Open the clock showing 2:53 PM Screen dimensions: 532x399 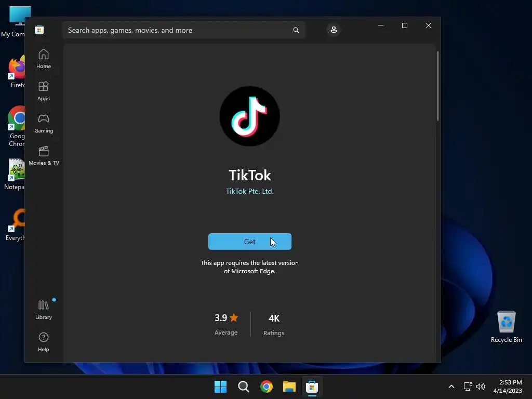tap(508, 387)
